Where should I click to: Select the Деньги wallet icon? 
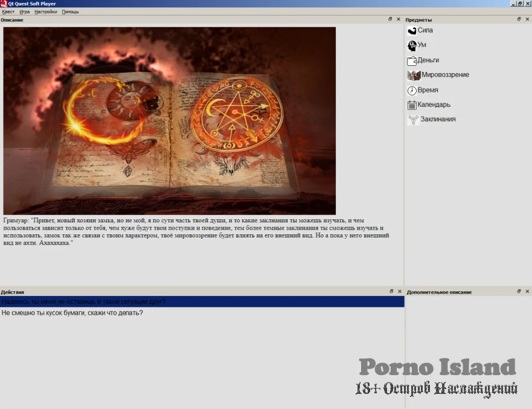click(412, 60)
